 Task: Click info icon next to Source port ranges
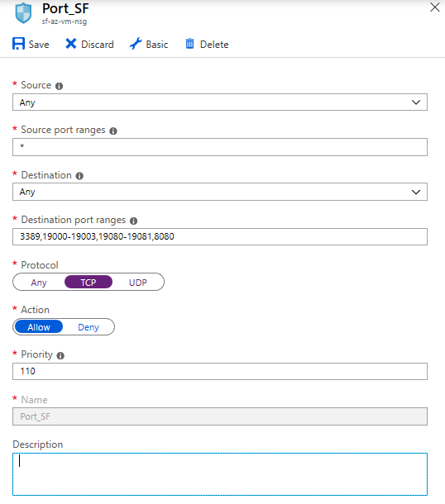click(113, 131)
